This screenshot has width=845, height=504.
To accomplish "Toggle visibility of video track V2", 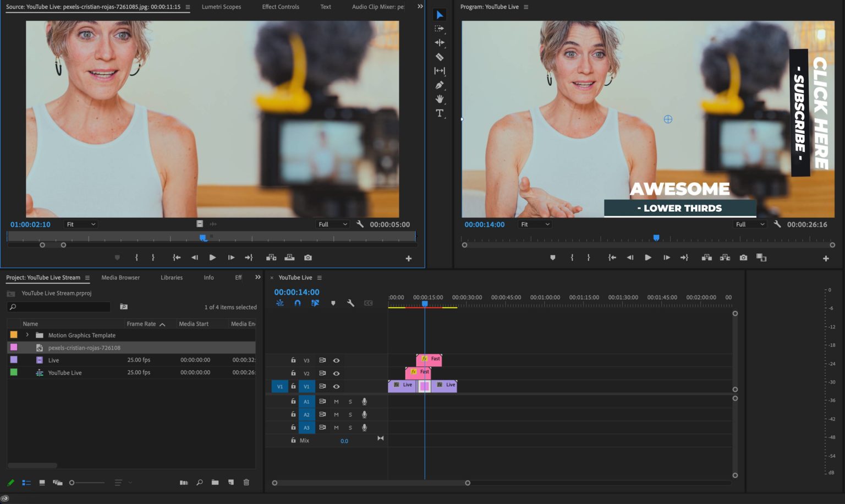I will [337, 373].
